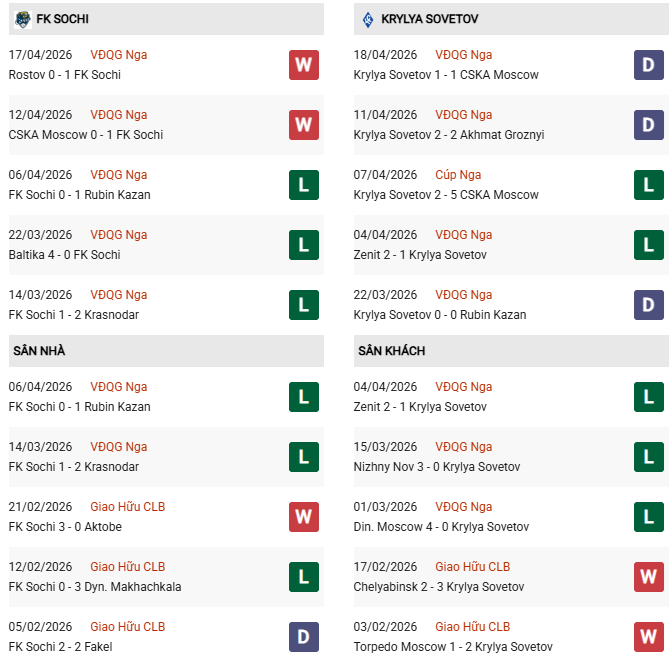Click D badge for Krylya Sovetov 0 - 0 Rubin Kazan
The image size is (672, 663).
pos(649,305)
